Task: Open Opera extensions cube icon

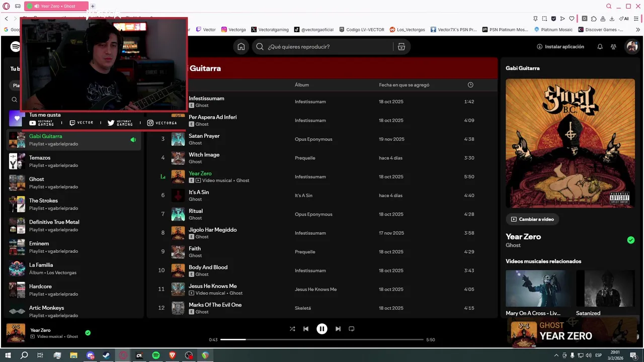Action: [594, 19]
